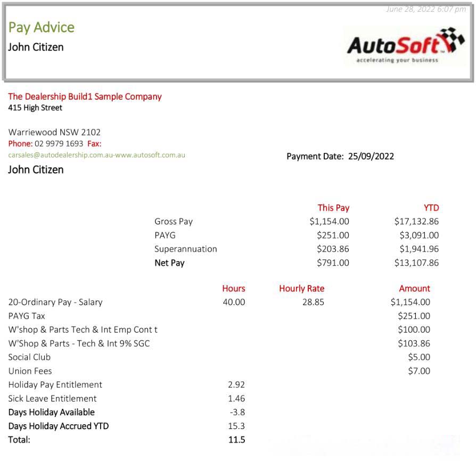Select the Pay Advice title heading
This screenshot has height=461, width=476.
[x=41, y=27]
